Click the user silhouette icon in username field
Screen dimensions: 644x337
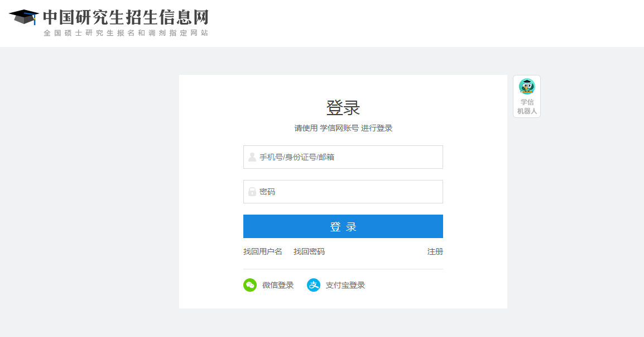[252, 157]
